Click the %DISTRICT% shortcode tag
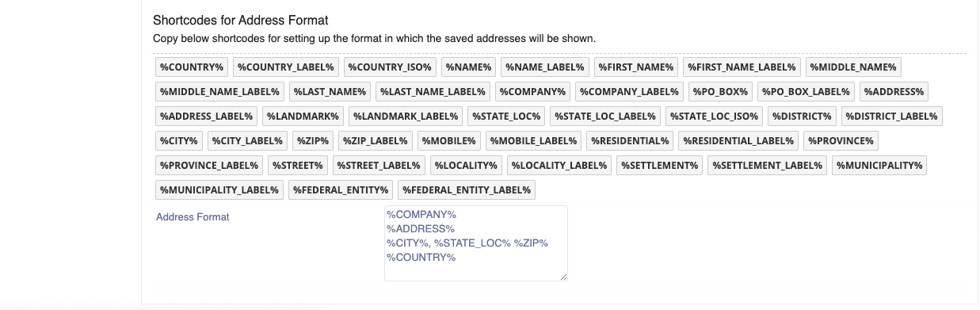 coord(802,117)
